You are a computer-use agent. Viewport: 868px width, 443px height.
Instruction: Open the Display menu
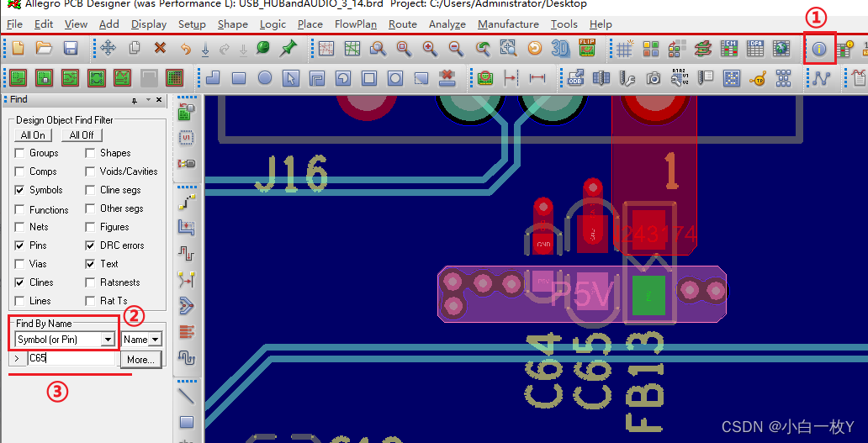tap(149, 24)
